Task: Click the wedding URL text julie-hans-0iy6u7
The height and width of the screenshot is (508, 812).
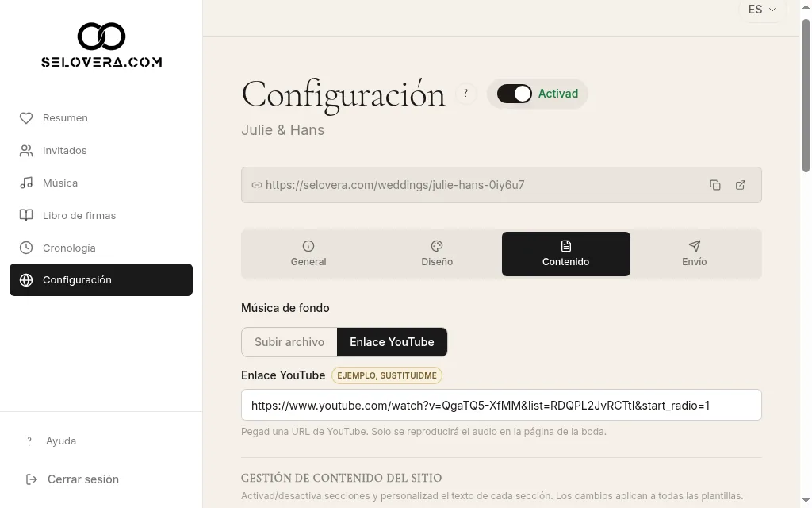Action: click(x=395, y=185)
